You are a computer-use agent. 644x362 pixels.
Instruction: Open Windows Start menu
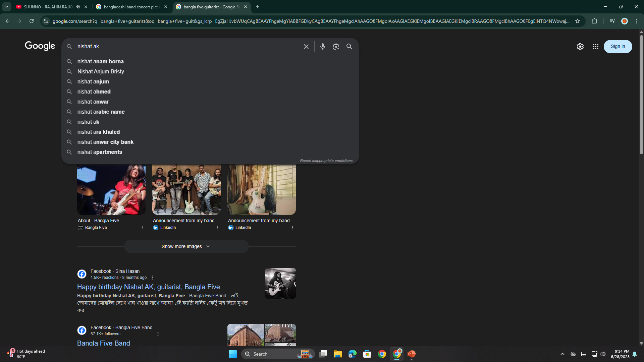233,354
